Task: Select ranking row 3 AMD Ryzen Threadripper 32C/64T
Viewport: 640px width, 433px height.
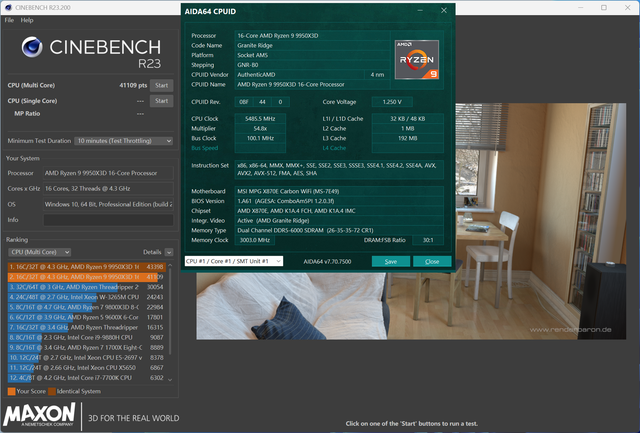Action: point(86,287)
